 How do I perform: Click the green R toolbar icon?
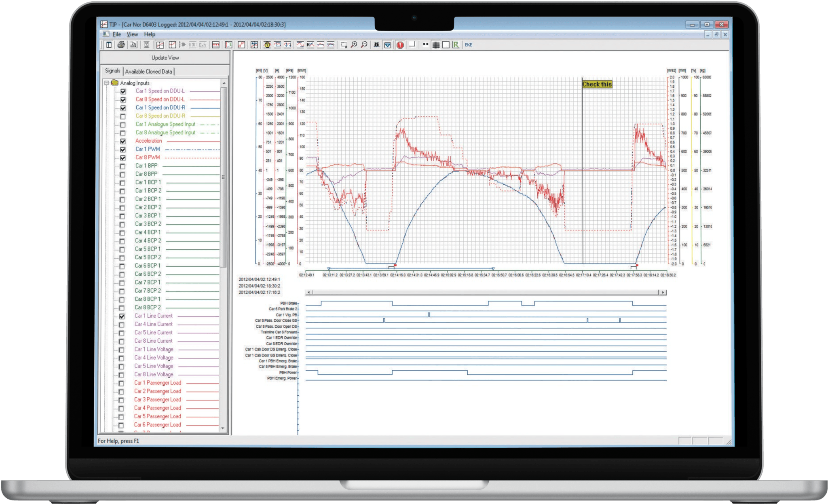456,45
